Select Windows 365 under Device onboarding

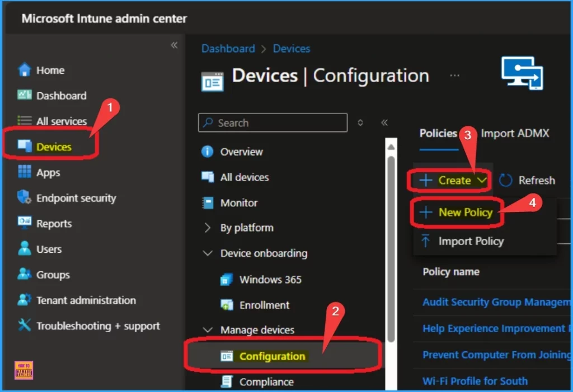point(270,280)
